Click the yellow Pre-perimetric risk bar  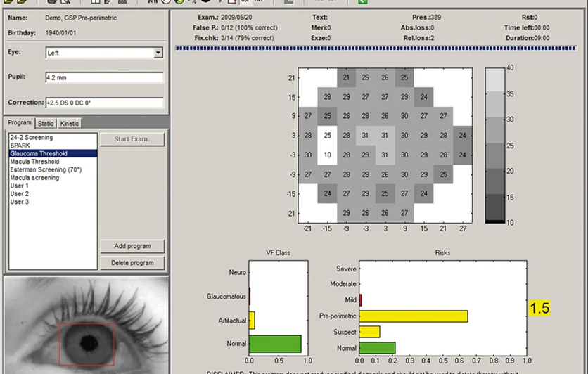tap(414, 316)
